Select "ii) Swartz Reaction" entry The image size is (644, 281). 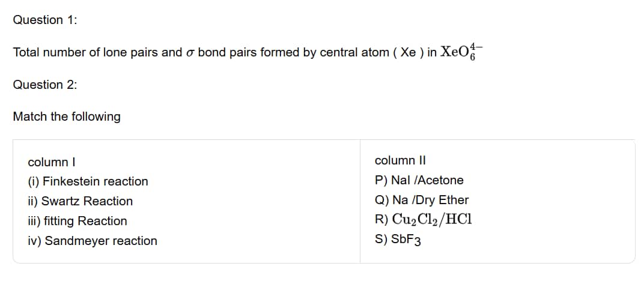point(80,201)
